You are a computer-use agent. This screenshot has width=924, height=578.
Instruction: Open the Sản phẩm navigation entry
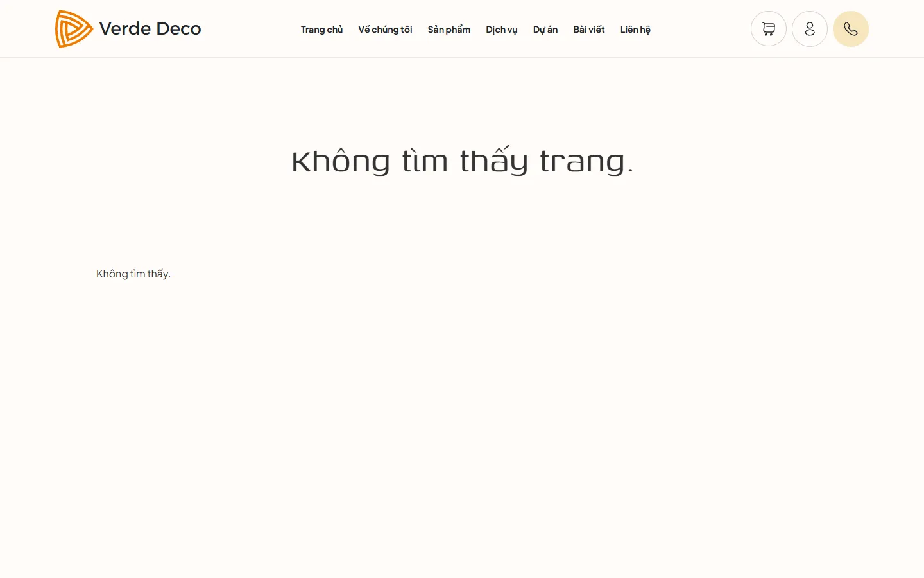point(449,29)
